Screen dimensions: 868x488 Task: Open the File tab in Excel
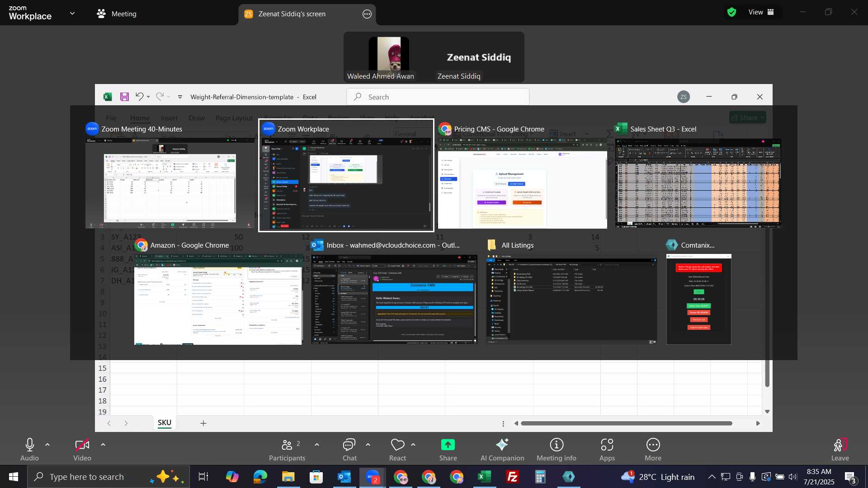tap(111, 118)
